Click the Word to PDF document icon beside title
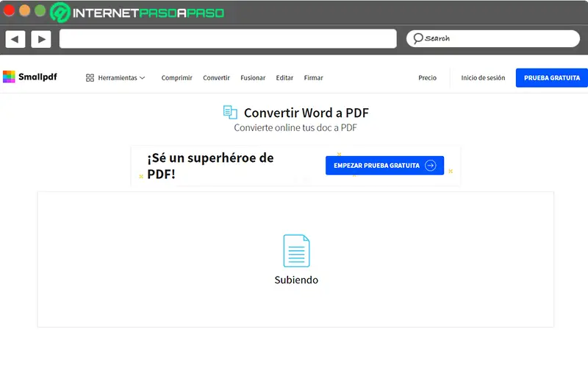Image resolution: width=588 pixels, height=368 pixels. (x=230, y=113)
